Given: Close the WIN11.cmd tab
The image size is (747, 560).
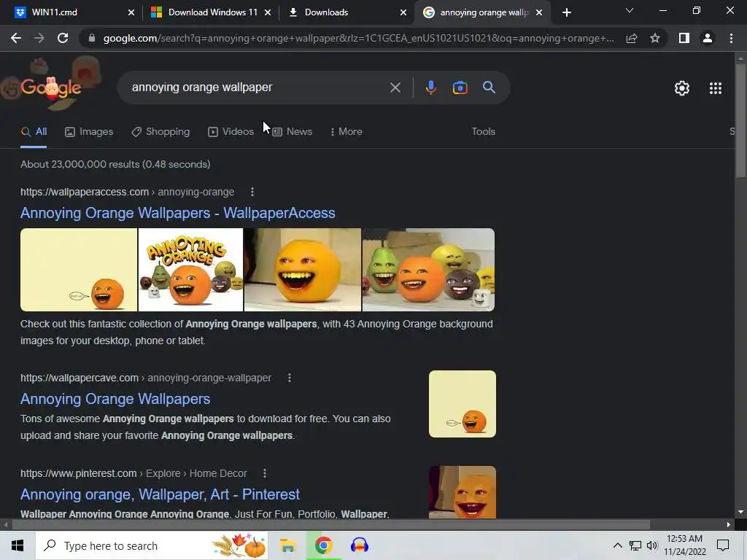Looking at the screenshot, I should pos(131,12).
